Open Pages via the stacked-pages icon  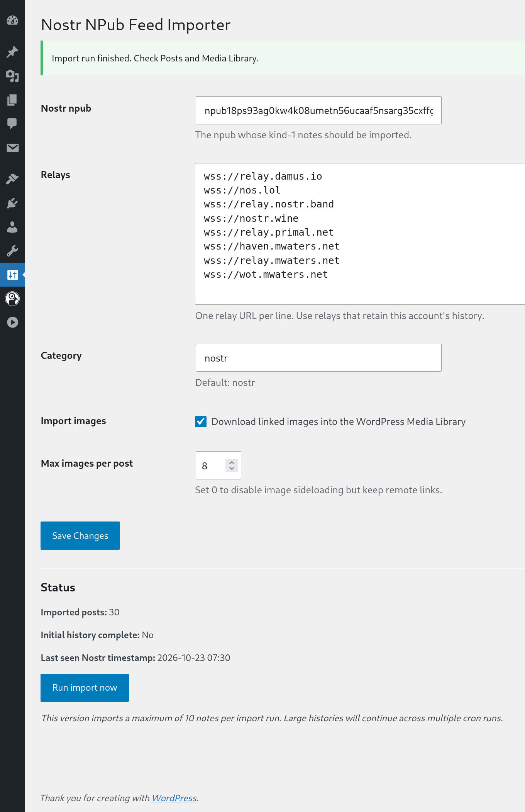pos(12,100)
